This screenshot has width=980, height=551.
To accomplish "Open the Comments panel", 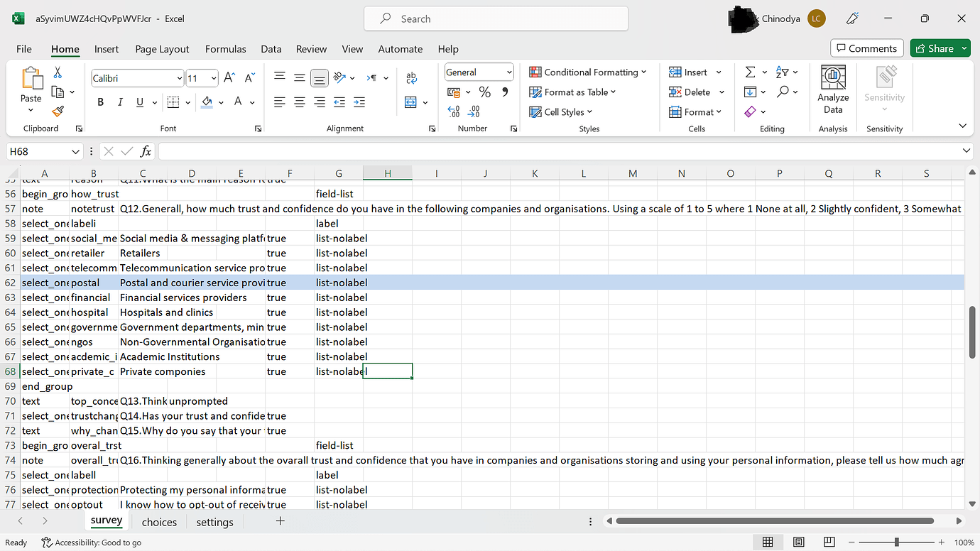I will 866,48.
